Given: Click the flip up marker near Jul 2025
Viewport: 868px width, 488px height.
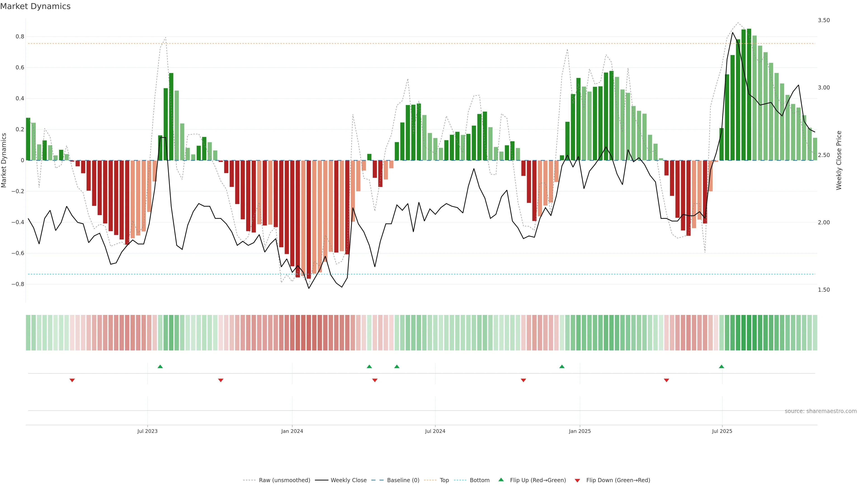Looking at the screenshot, I should point(722,366).
